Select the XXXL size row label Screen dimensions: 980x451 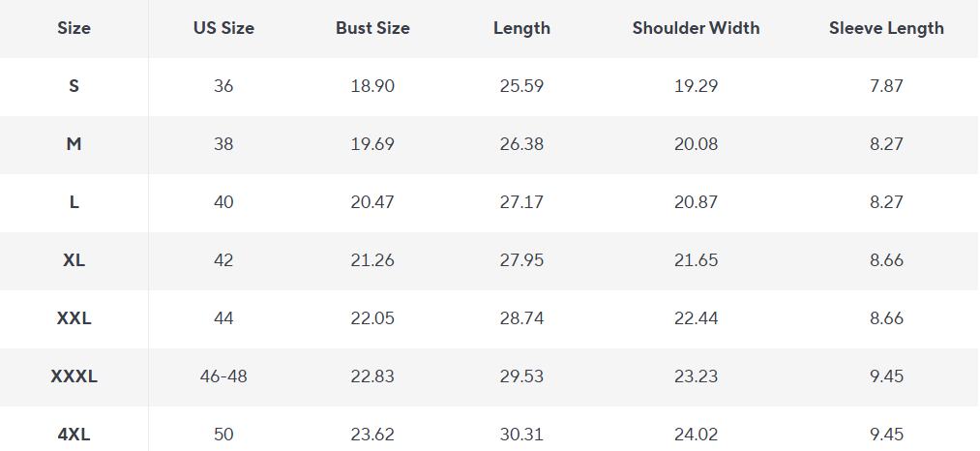pos(74,376)
